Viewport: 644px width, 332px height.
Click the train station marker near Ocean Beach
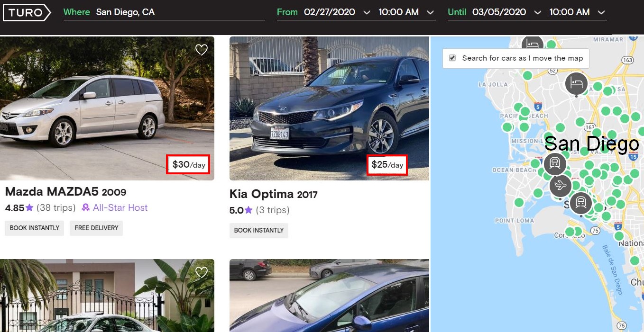(555, 164)
